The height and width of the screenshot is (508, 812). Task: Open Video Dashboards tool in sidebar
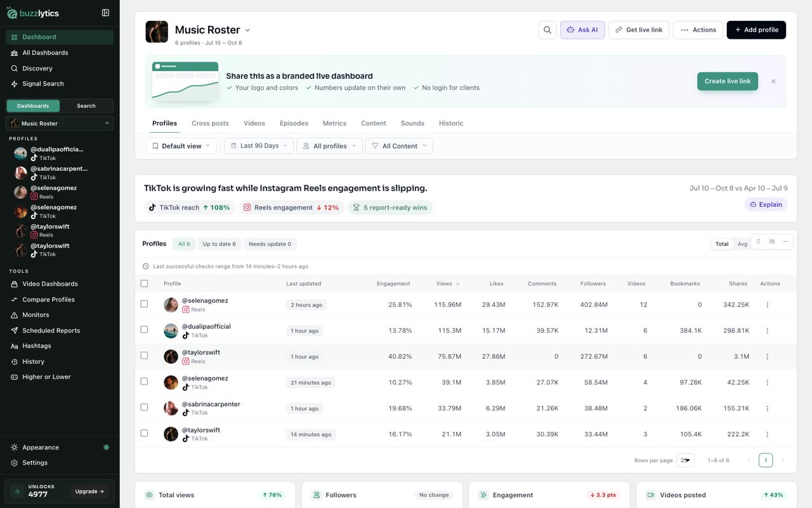[x=60, y=284]
